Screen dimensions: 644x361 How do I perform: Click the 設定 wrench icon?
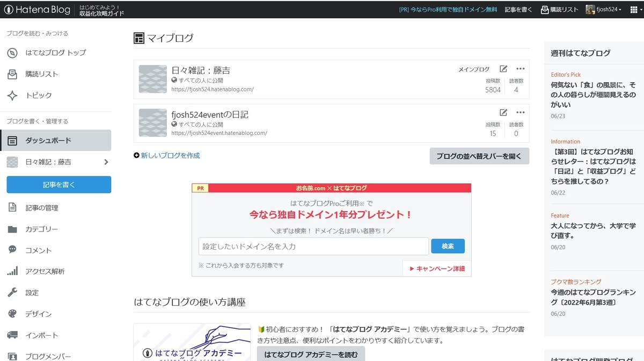(x=12, y=292)
